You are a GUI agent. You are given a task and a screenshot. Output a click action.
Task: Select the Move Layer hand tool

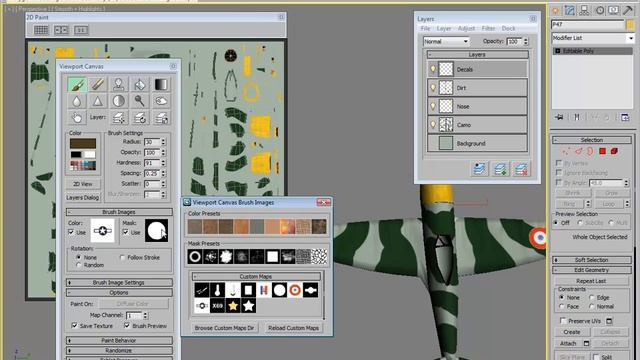(77, 118)
